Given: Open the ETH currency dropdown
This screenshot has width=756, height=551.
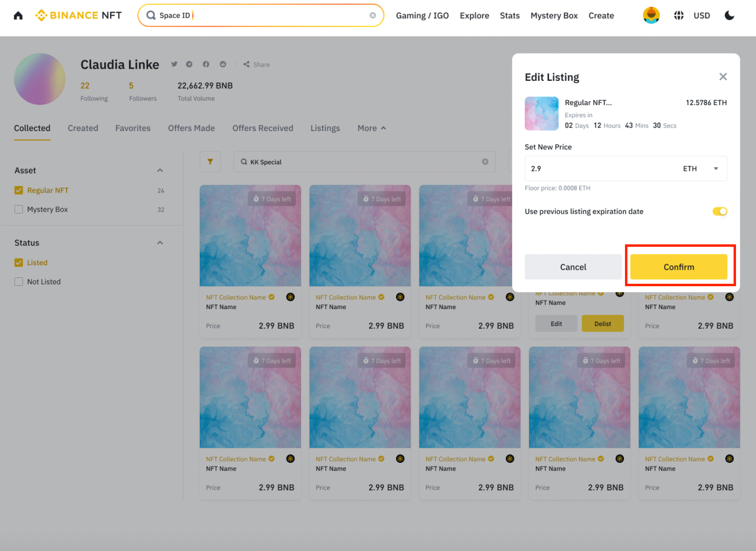Looking at the screenshot, I should click(716, 168).
